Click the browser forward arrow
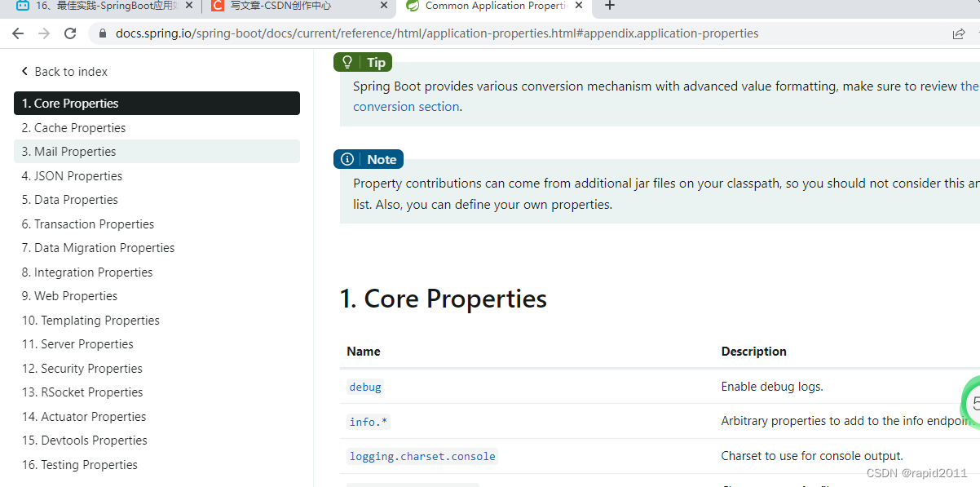The height and width of the screenshot is (487, 980). point(44,33)
